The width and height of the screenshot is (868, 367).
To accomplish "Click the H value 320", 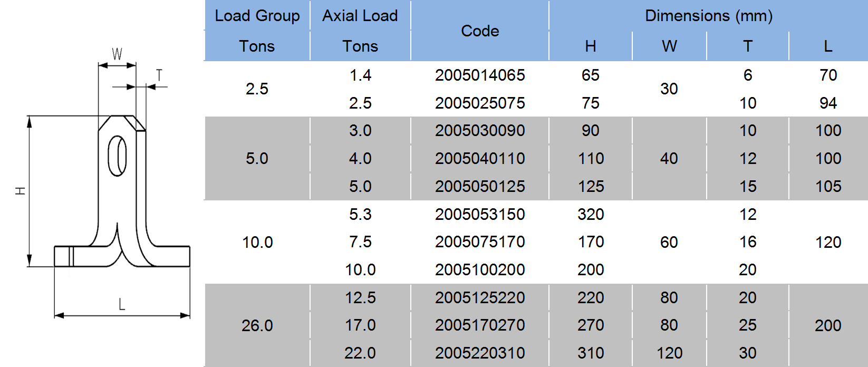I will coord(590,214).
